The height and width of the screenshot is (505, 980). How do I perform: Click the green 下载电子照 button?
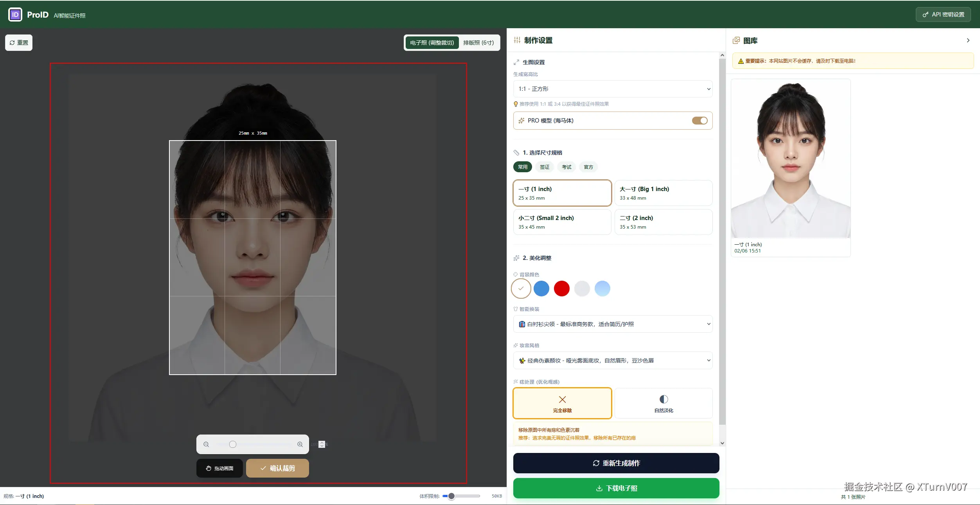tap(616, 488)
